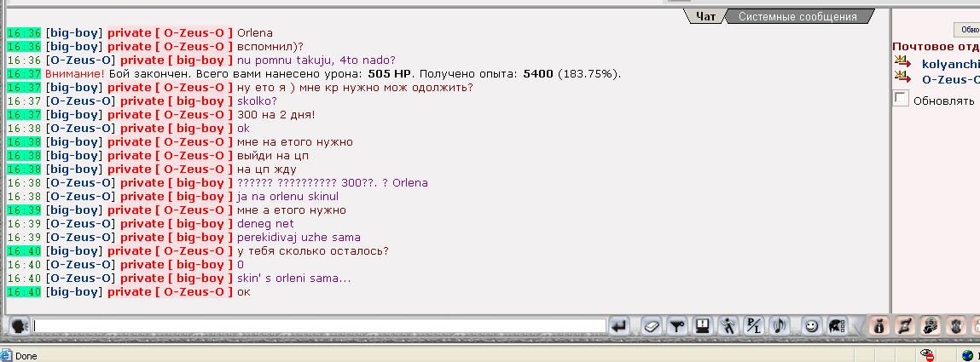Viewport: 980px width, 362px height.
Task: Click [O-Zeus-O] on the '0' reply line
Action: pyautogui.click(x=81, y=265)
